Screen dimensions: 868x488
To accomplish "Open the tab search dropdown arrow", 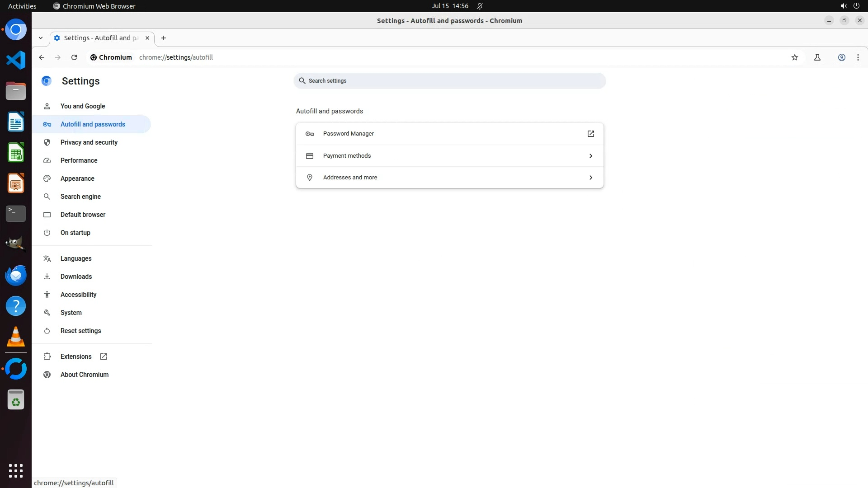I will click(x=41, y=38).
